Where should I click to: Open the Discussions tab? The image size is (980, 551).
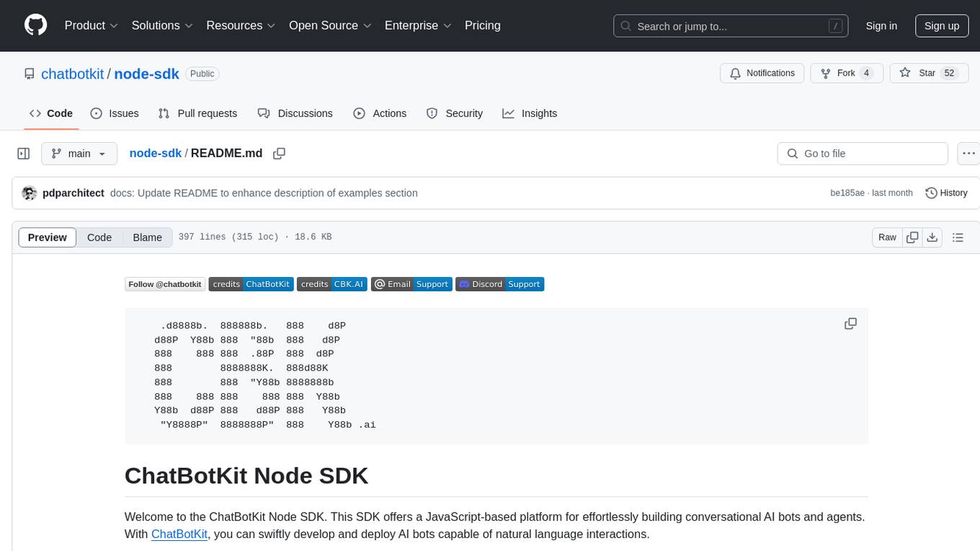pos(295,113)
